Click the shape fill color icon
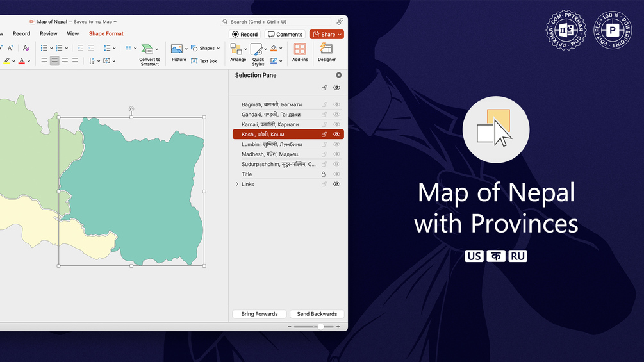Image resolution: width=644 pixels, height=362 pixels. [274, 48]
